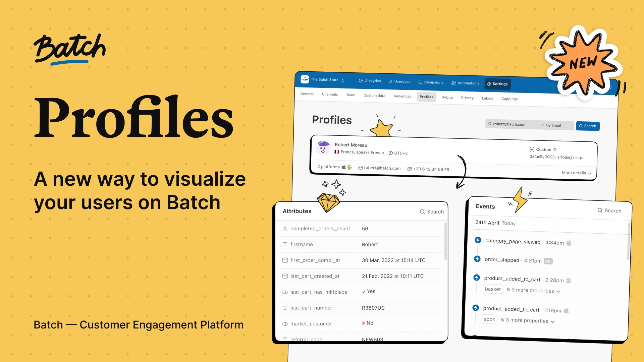This screenshot has width=644, height=362.
Task: Click the order_shipped event bolt icon
Action: click(477, 259)
